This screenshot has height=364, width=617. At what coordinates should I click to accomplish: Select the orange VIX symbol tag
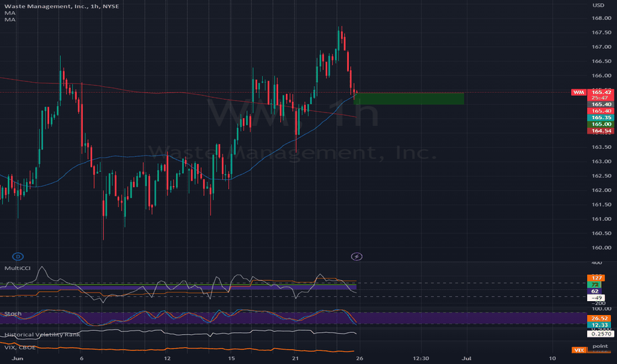pos(579,350)
